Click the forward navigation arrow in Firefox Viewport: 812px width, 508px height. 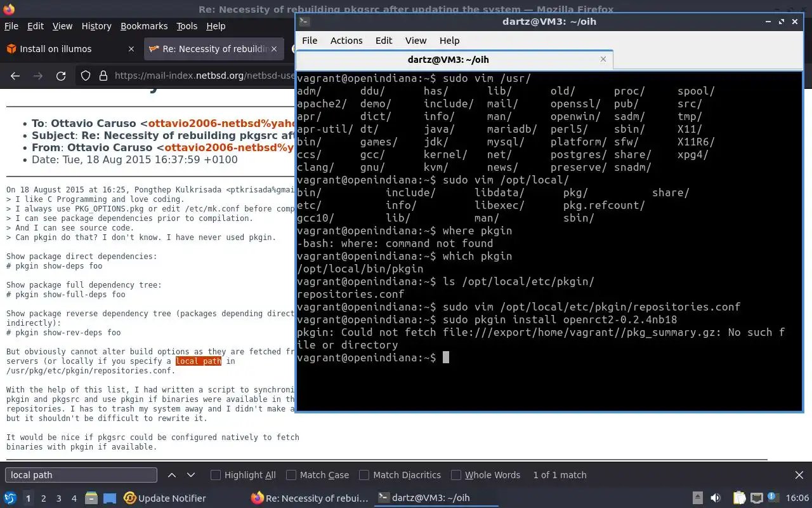(x=38, y=76)
